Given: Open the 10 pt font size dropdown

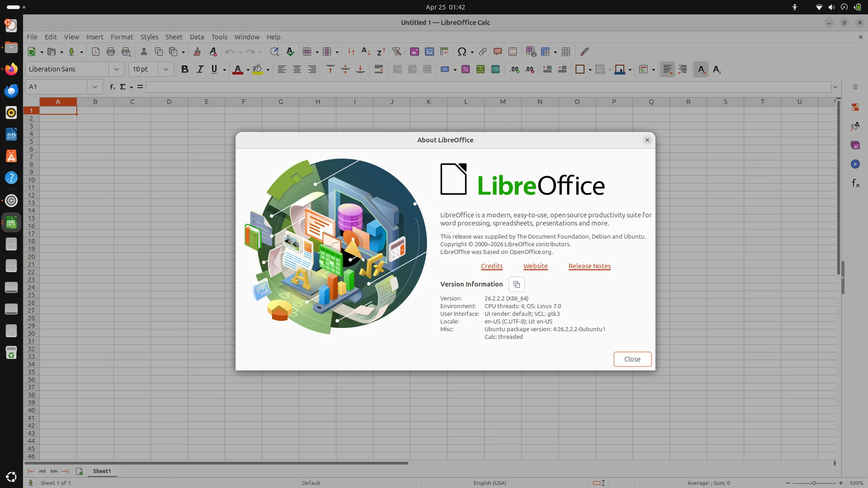Looking at the screenshot, I should click(x=165, y=69).
